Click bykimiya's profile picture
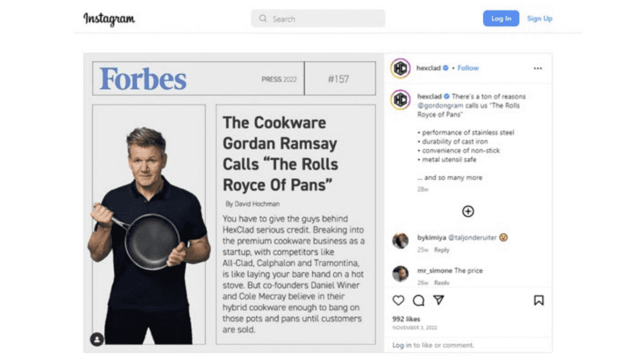This screenshot has height=364, width=626. click(400, 241)
